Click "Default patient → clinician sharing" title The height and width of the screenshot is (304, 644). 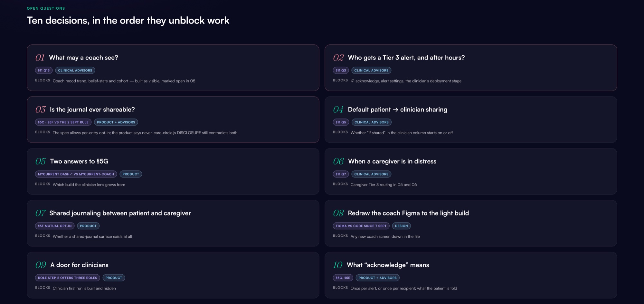(397, 109)
